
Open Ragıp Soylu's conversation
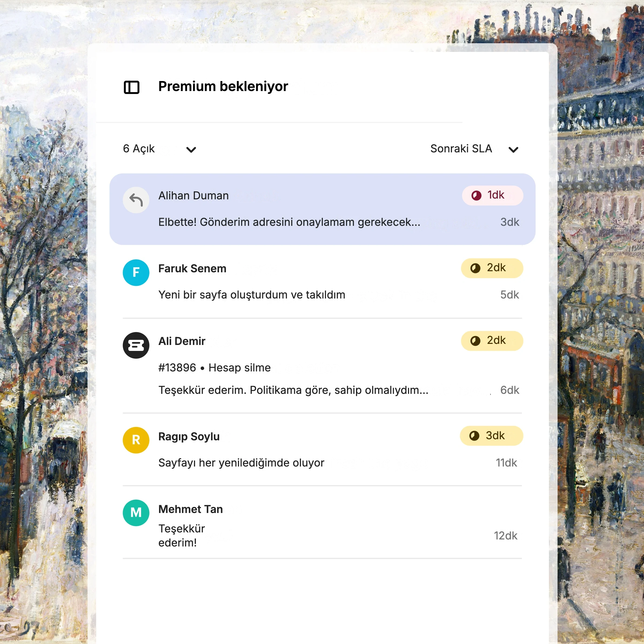pos(322,450)
